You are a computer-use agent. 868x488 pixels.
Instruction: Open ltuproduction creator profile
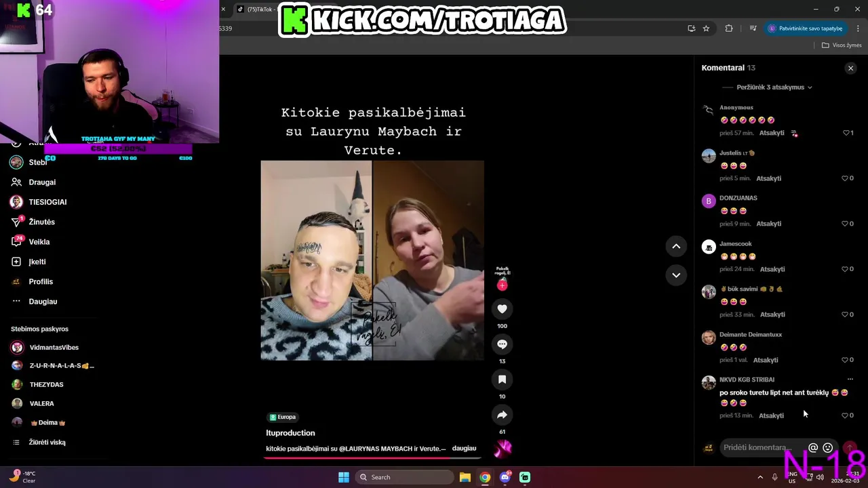tap(290, 433)
